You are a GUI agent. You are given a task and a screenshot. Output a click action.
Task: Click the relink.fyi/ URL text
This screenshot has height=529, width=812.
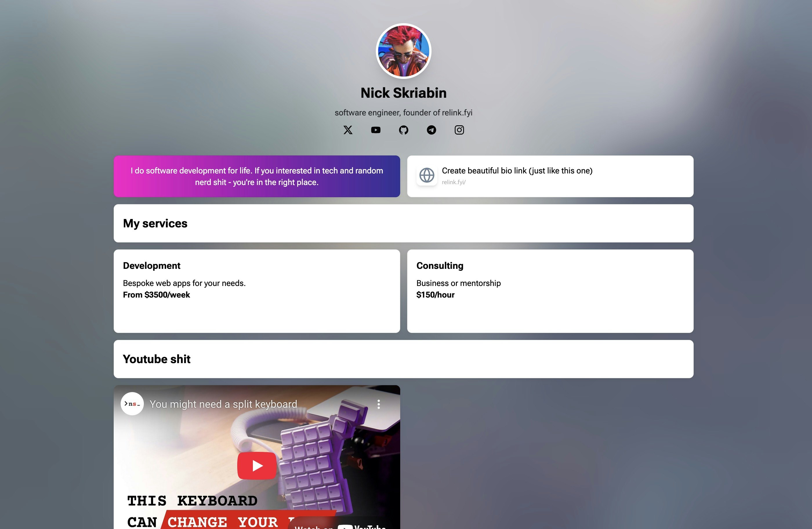(x=454, y=182)
